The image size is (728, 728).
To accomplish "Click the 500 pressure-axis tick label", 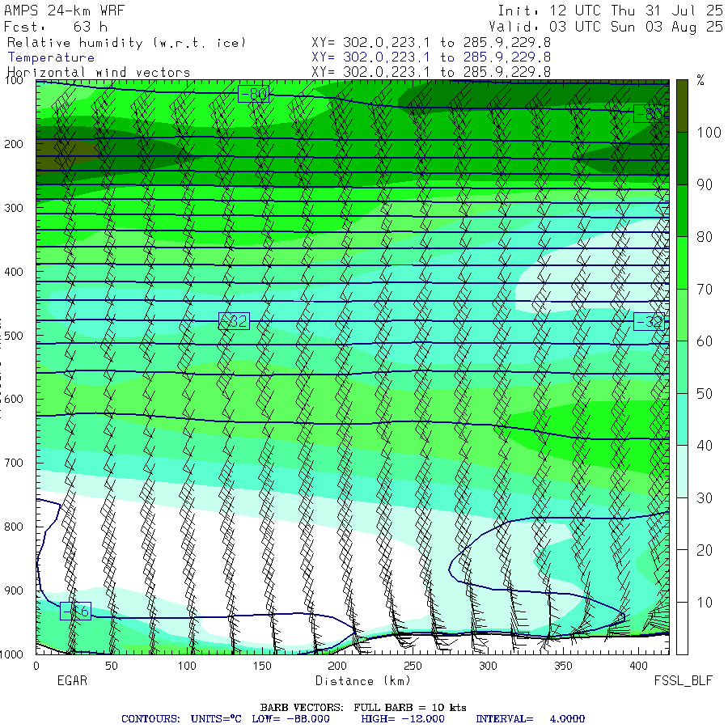I will [x=14, y=336].
